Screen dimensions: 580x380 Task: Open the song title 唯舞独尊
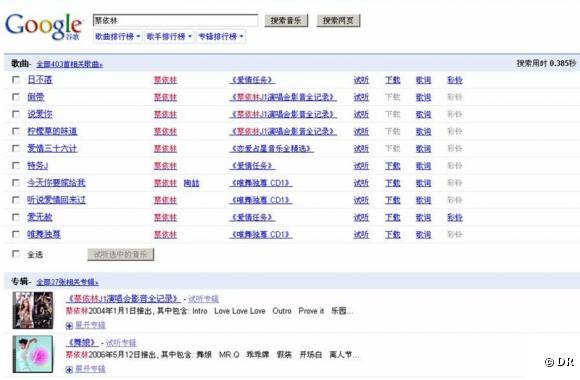point(44,234)
